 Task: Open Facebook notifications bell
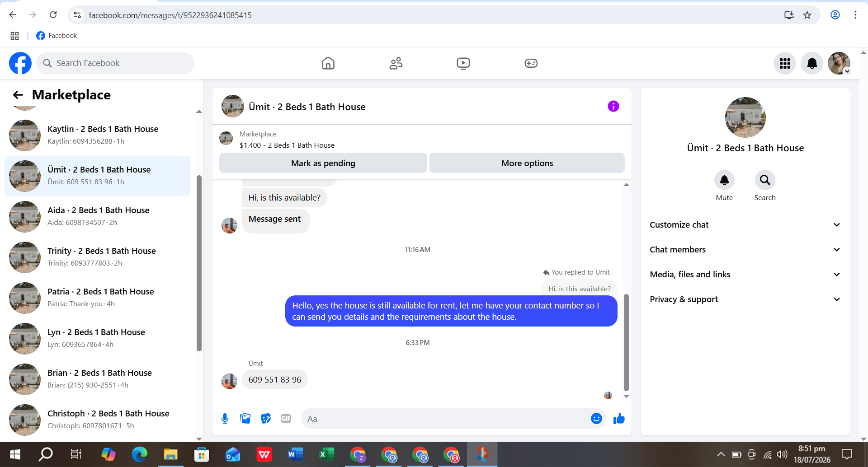click(x=812, y=63)
